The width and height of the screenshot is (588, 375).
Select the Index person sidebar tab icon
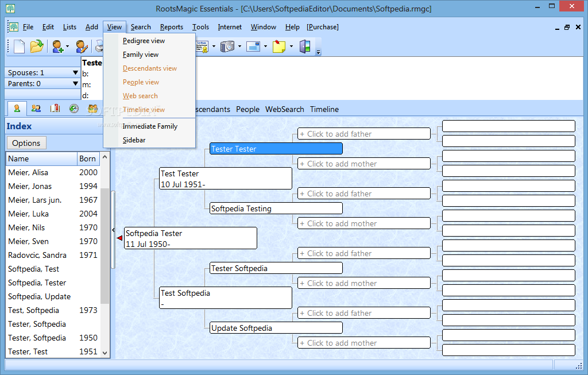17,109
